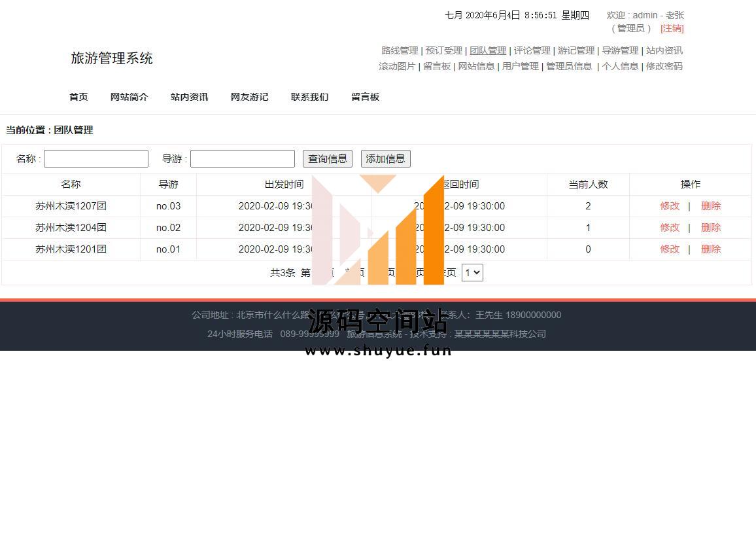The image size is (756, 534).
Task: Open 管理员信息 admin link
Action: [x=569, y=66]
